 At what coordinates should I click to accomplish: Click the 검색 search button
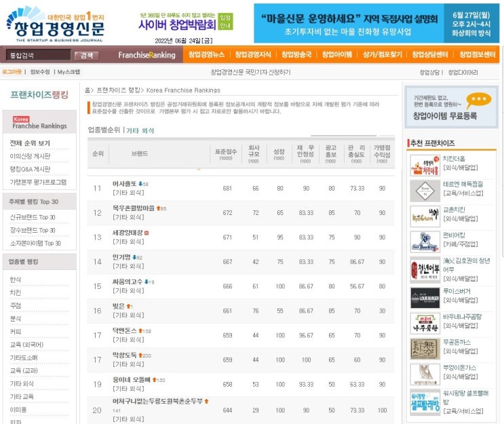pos(86,56)
